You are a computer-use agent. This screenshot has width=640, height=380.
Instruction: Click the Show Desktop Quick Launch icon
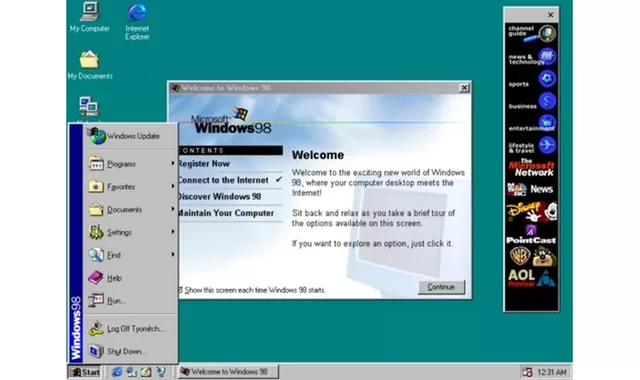click(x=146, y=372)
